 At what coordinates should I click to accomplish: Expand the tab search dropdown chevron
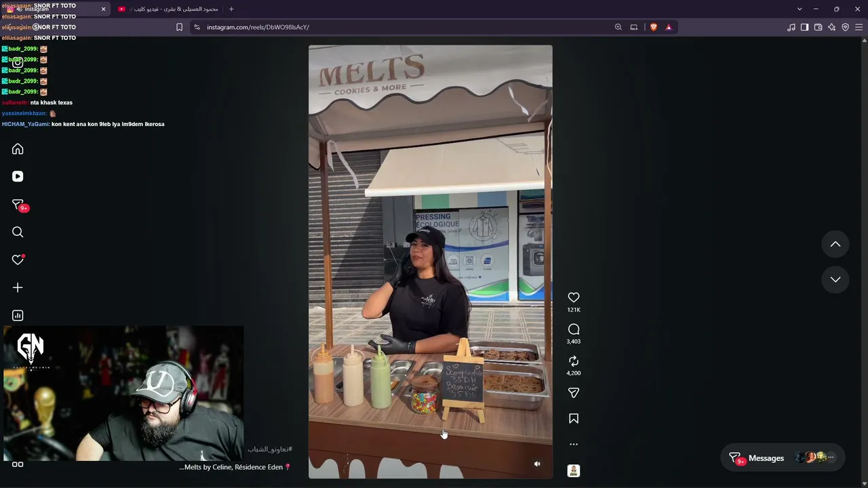coord(800,9)
